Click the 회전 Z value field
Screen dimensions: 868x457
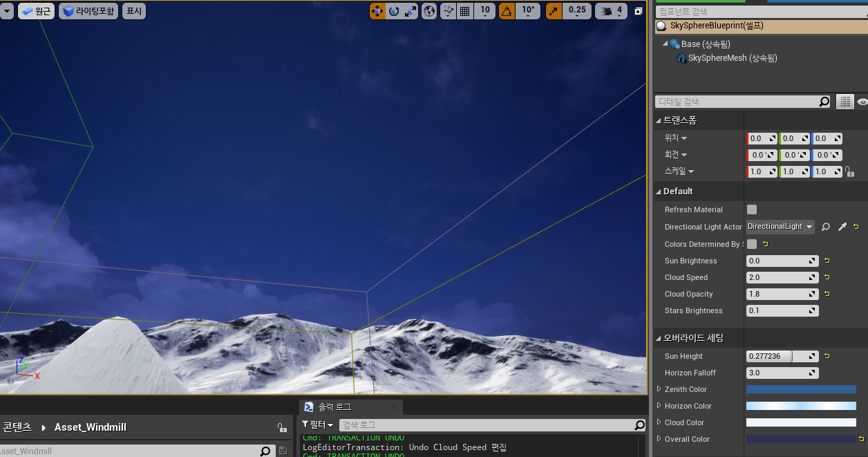(x=827, y=155)
